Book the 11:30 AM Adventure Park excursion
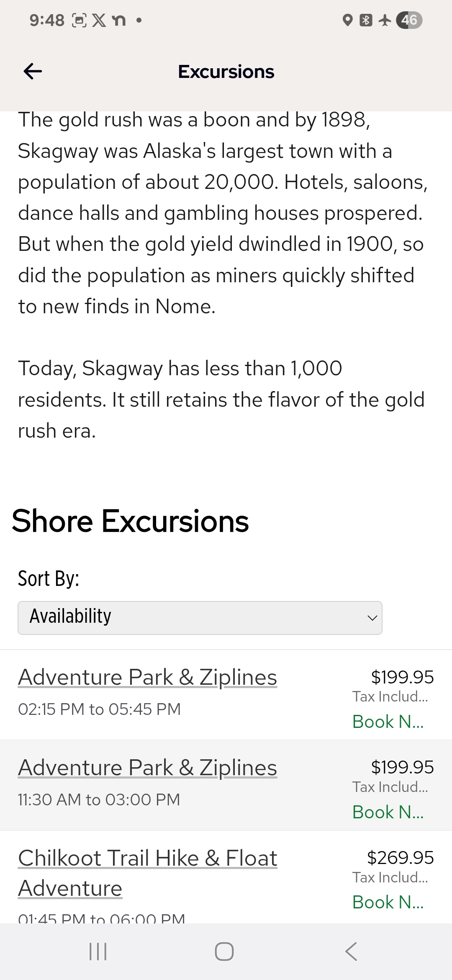Screen dimensions: 452x980 click(388, 812)
